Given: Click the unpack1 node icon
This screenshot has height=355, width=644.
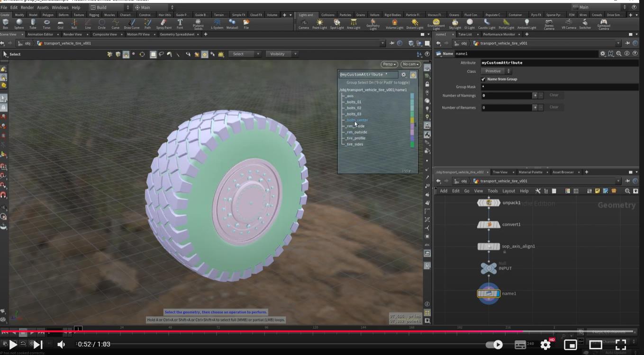Looking at the screenshot, I should click(489, 203).
